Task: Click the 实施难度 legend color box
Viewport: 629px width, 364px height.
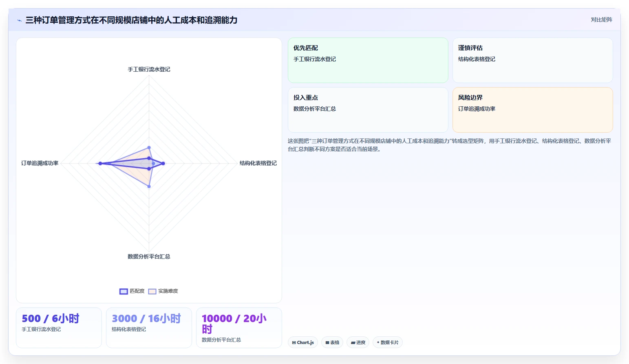Action: [152, 291]
